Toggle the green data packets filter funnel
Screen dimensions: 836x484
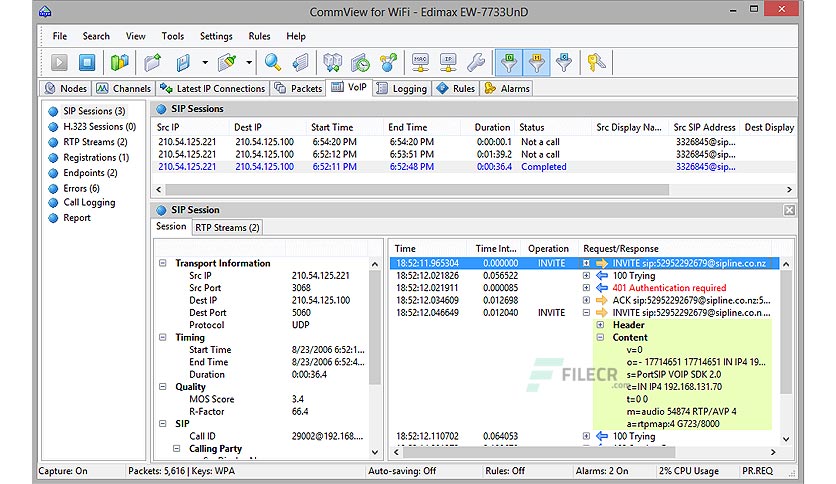click(509, 63)
